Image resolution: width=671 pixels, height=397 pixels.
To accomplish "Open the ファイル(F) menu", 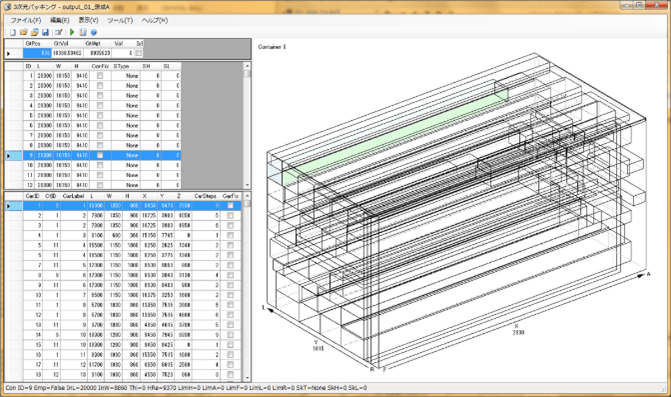I will tap(26, 20).
